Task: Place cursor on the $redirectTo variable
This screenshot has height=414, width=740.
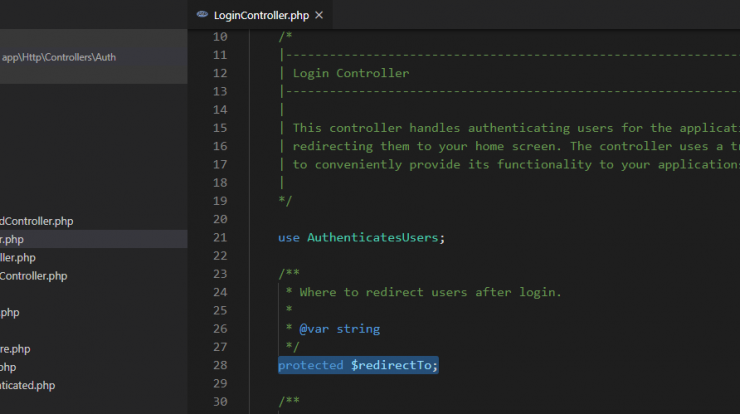Action: click(392, 366)
